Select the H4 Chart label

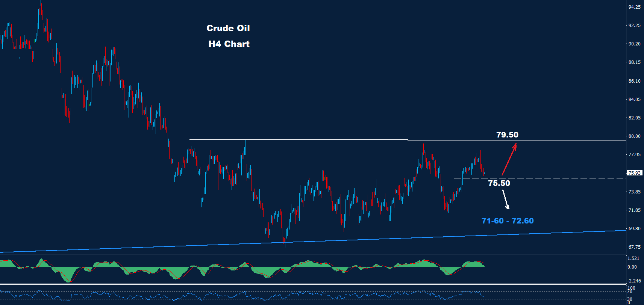pyautogui.click(x=229, y=44)
